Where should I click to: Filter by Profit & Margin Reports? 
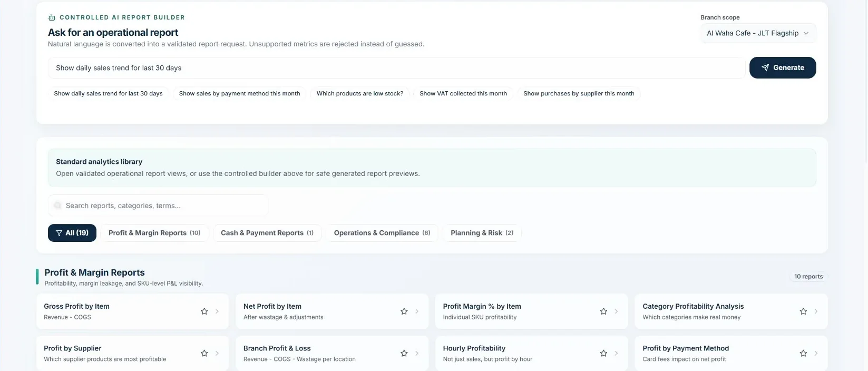coord(154,233)
